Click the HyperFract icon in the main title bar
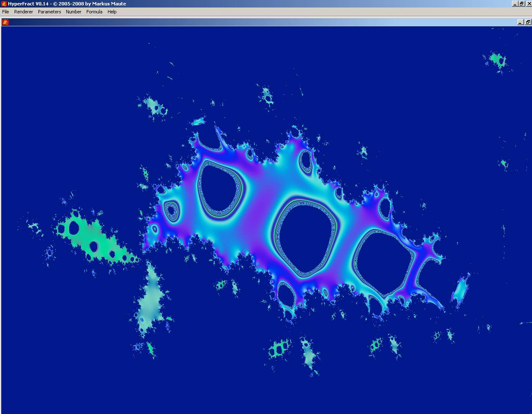532x414 pixels. (4, 4)
